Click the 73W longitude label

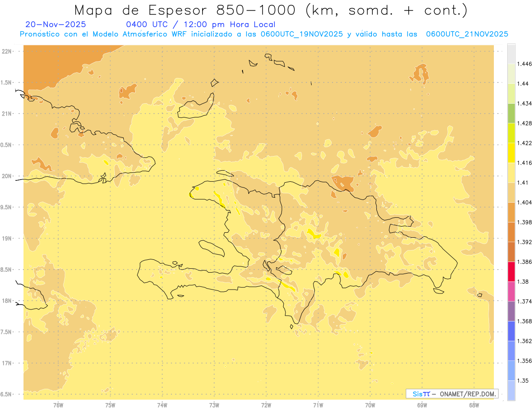pos(214,405)
